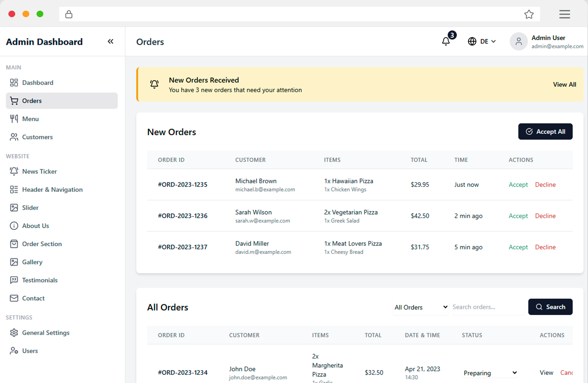Expand the DE language dropdown
The image size is (588, 383).
pyautogui.click(x=488, y=41)
